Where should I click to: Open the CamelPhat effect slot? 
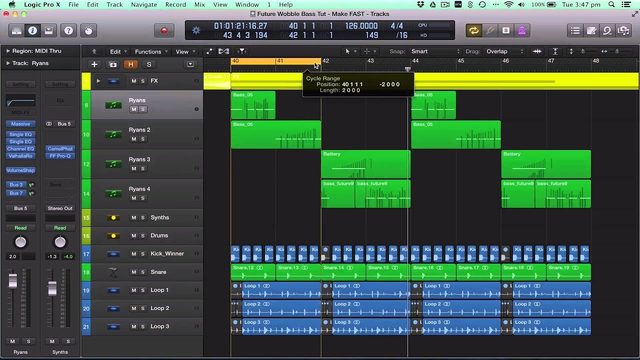60,149
